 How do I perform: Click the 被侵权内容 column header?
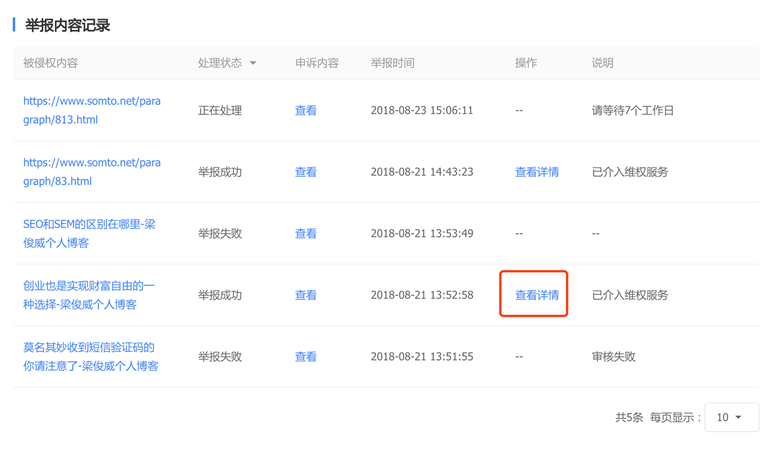(50, 63)
